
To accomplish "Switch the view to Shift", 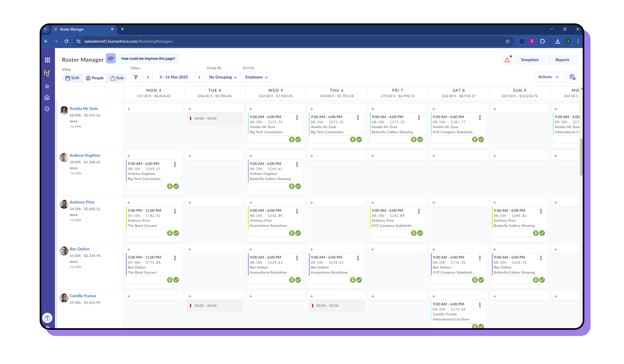I will point(72,78).
